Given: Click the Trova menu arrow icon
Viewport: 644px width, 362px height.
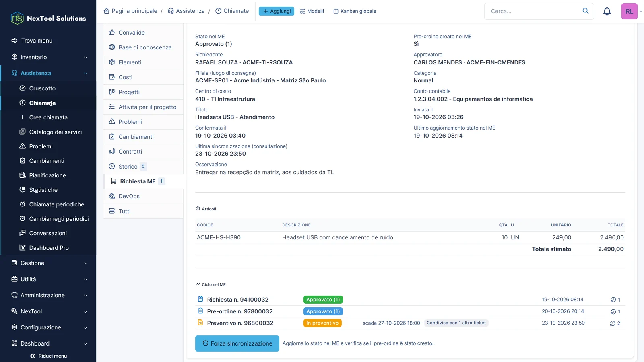Looking at the screenshot, I should [x=14, y=41].
